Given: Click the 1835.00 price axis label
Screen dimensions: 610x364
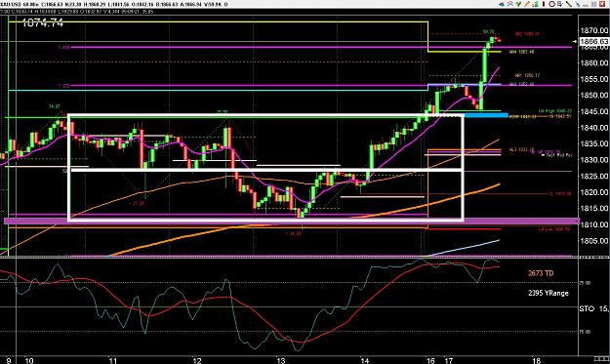Looking at the screenshot, I should (x=594, y=143).
